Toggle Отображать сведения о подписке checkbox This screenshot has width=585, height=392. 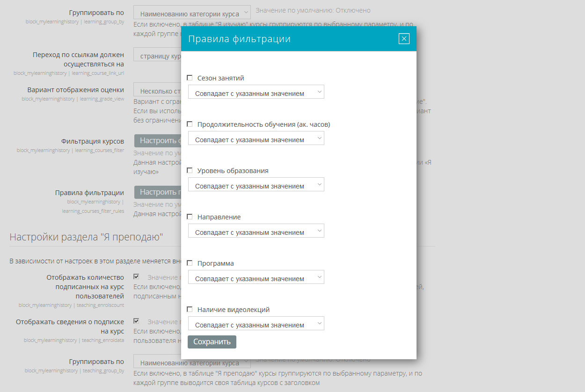click(x=136, y=321)
